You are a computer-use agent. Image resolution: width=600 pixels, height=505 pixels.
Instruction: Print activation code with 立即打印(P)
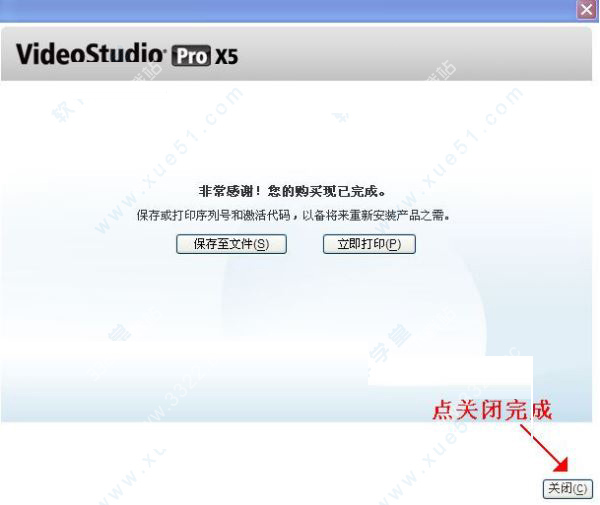tap(369, 244)
